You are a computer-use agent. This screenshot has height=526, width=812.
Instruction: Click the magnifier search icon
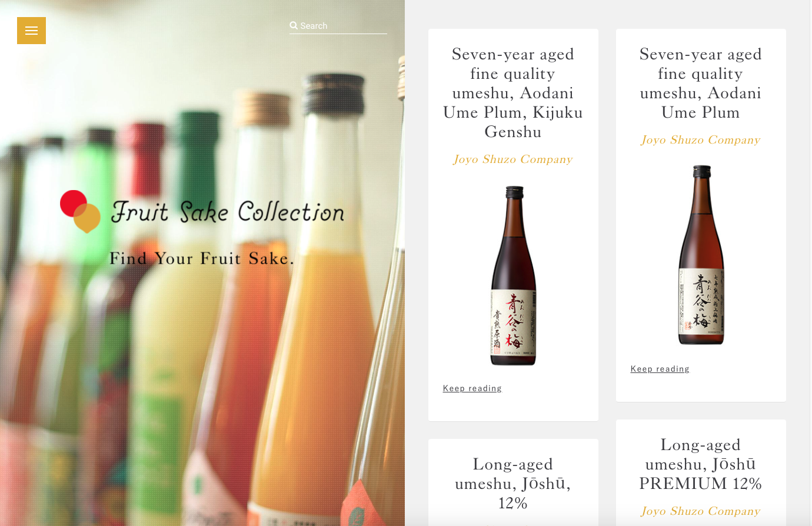294,25
